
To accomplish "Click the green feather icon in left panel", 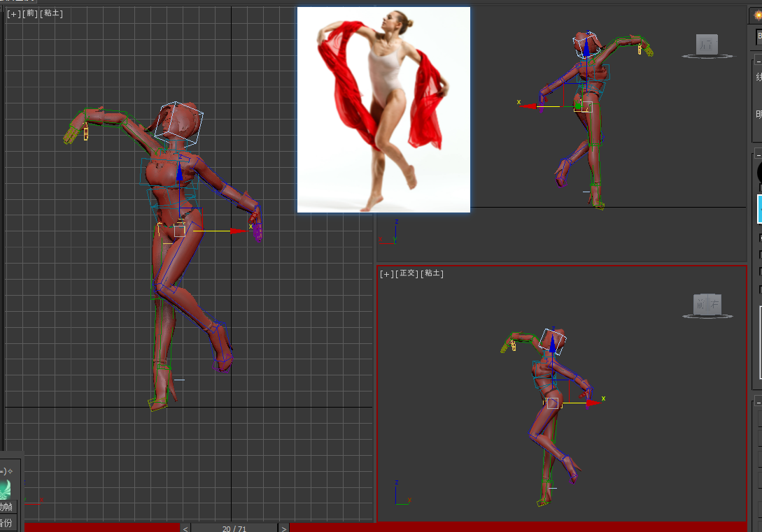I will point(5,489).
